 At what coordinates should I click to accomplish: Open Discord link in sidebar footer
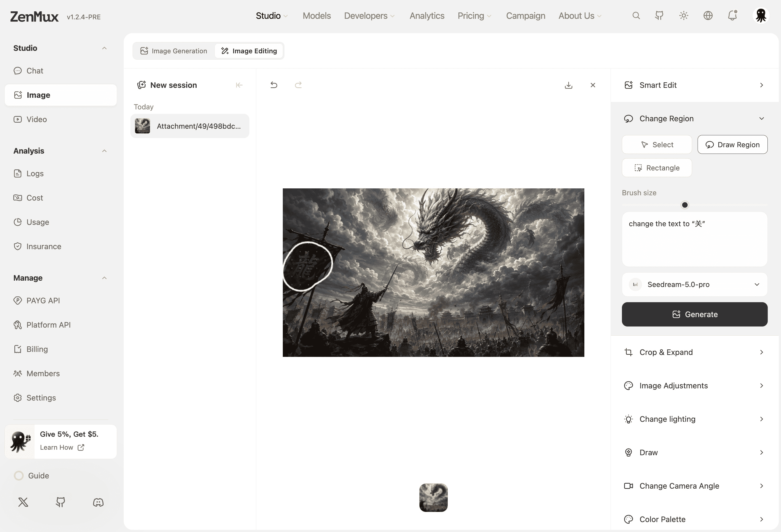pyautogui.click(x=98, y=502)
